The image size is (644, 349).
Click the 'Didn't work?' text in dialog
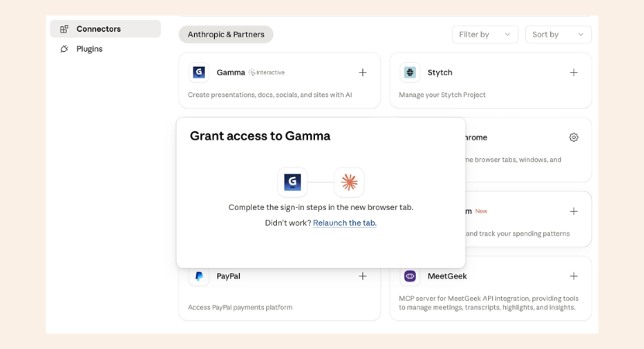tap(288, 223)
